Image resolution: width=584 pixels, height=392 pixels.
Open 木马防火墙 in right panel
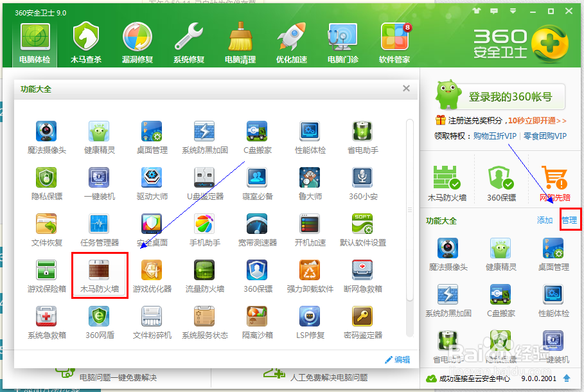(x=447, y=184)
